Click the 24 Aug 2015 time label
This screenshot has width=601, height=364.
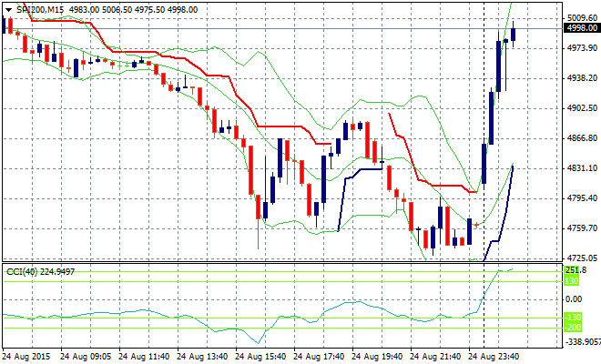pos(26,357)
